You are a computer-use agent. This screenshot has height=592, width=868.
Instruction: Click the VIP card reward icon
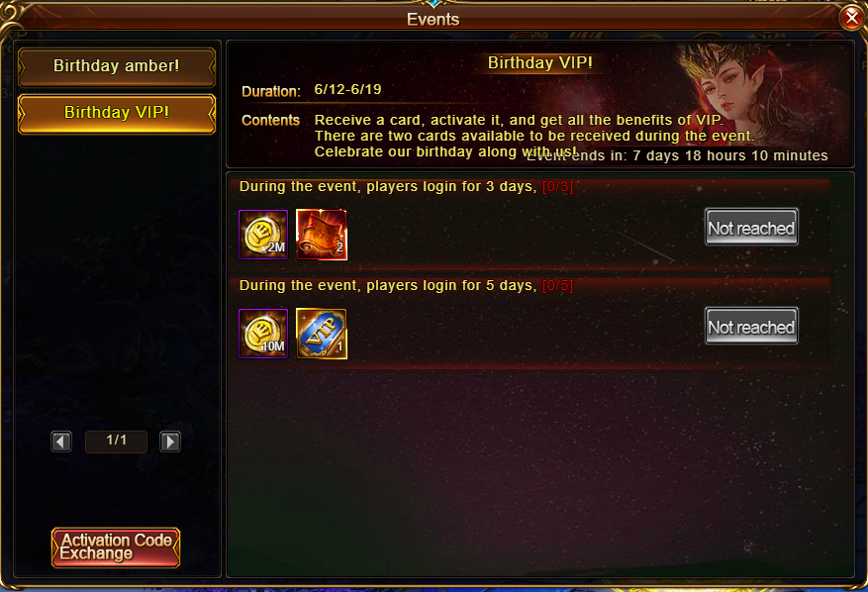pyautogui.click(x=322, y=334)
